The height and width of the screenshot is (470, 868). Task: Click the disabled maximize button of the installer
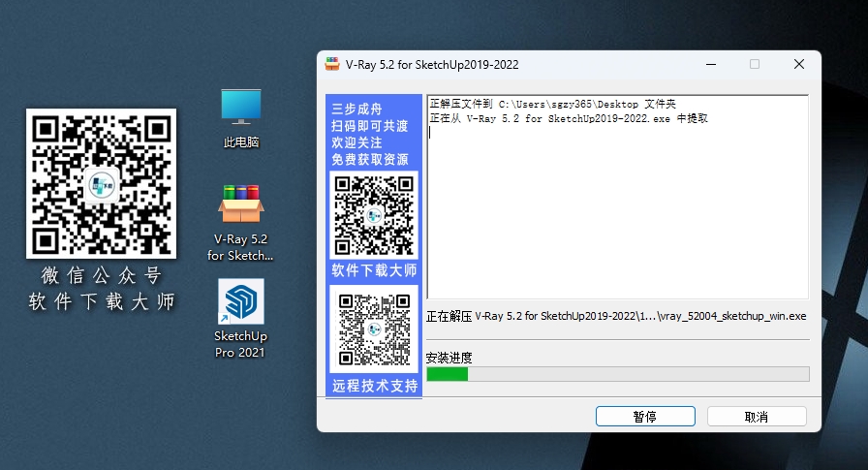click(755, 64)
